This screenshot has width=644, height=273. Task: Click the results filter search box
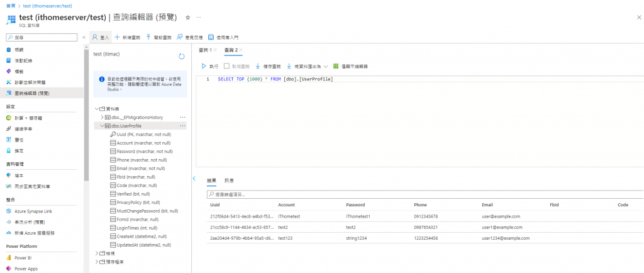(425, 194)
